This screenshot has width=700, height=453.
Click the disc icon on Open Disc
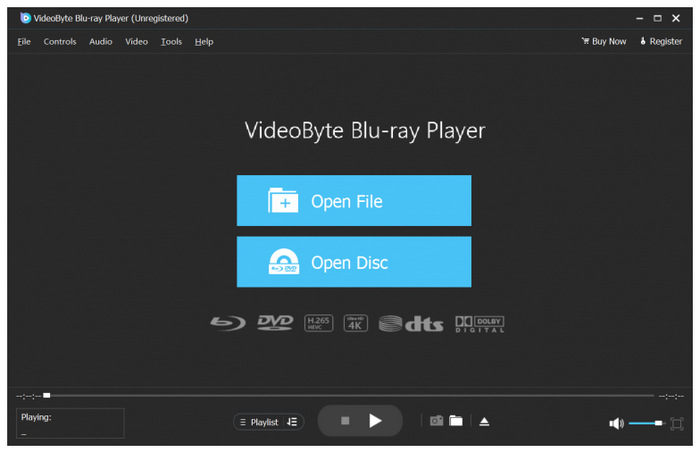pyautogui.click(x=283, y=262)
